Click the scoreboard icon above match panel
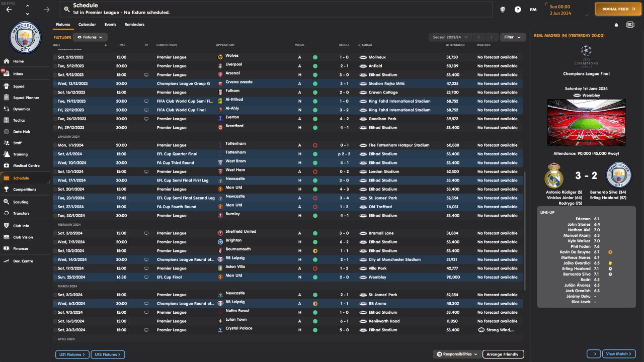The height and width of the screenshot is (362, 644). [x=630, y=25]
